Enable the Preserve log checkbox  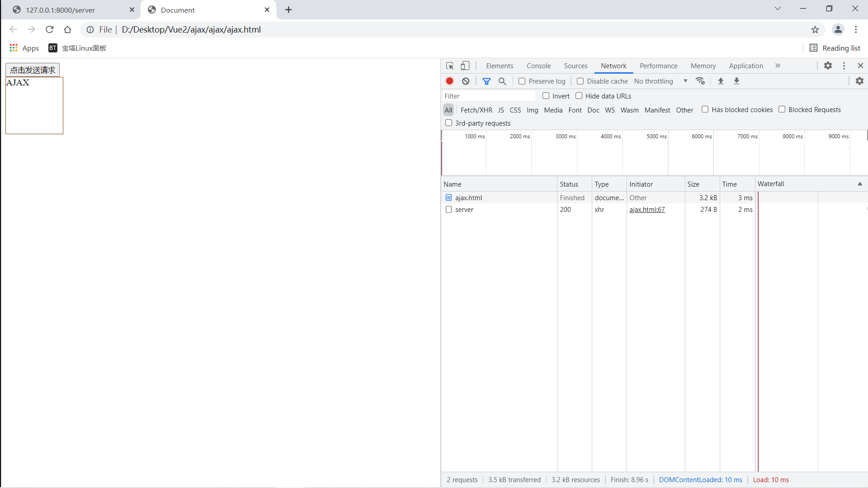(x=522, y=81)
